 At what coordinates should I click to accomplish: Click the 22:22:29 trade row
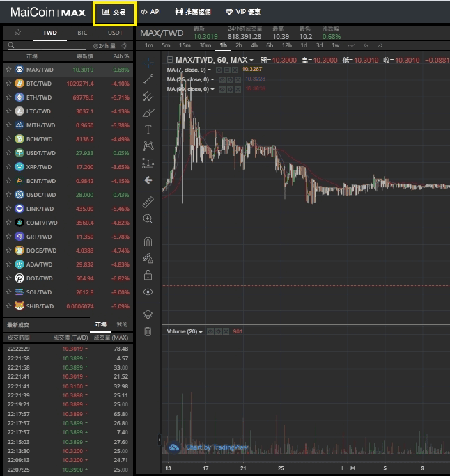[x=68, y=349]
